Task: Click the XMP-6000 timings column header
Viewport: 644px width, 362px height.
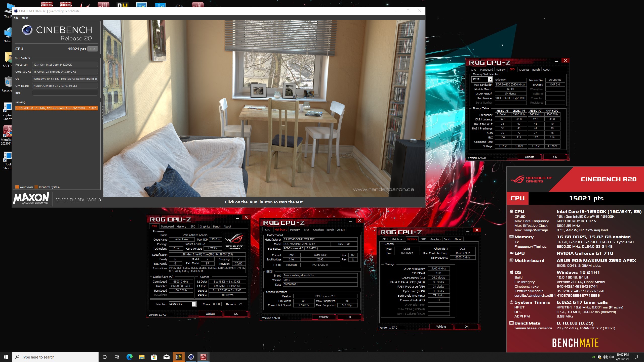Action: point(552,111)
